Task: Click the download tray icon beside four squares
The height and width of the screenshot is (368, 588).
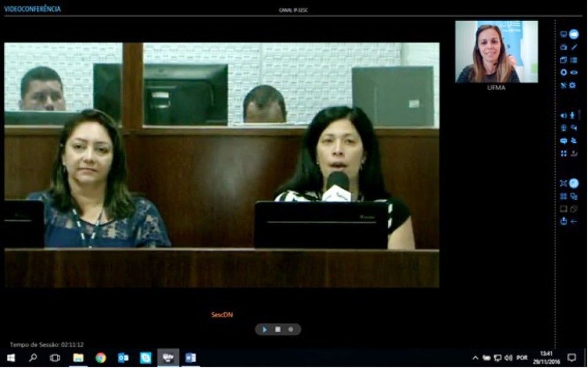Action: pos(574,153)
